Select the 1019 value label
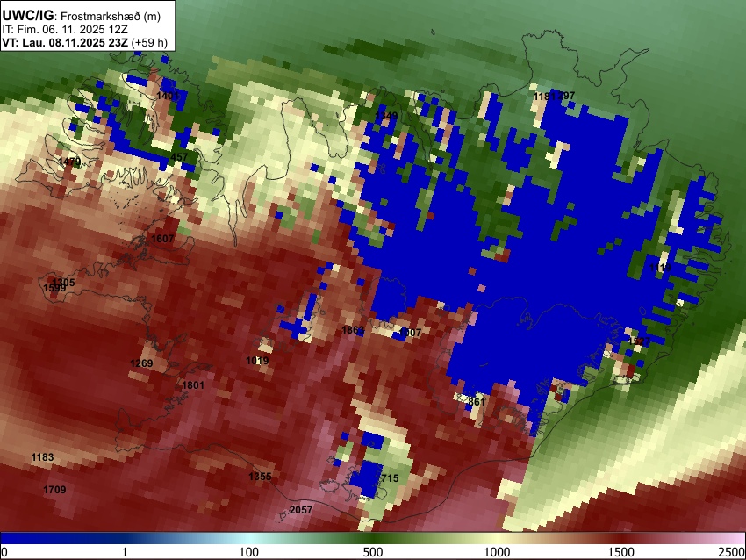The height and width of the screenshot is (560, 746). tap(257, 361)
